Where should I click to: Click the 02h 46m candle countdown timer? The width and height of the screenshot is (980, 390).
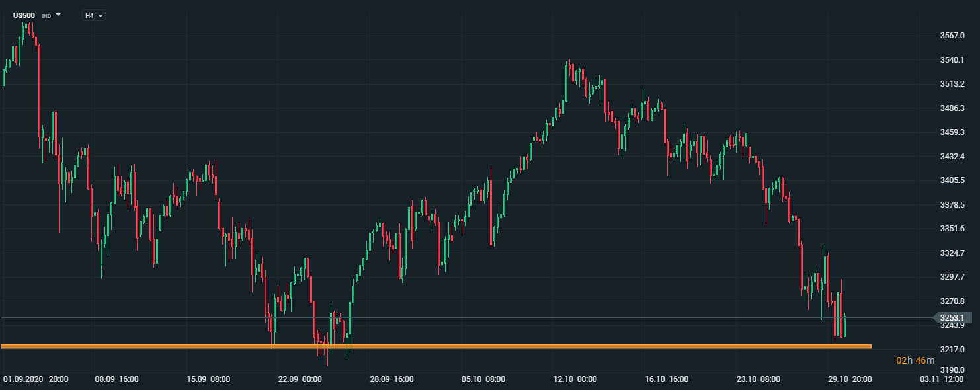[x=915, y=360]
